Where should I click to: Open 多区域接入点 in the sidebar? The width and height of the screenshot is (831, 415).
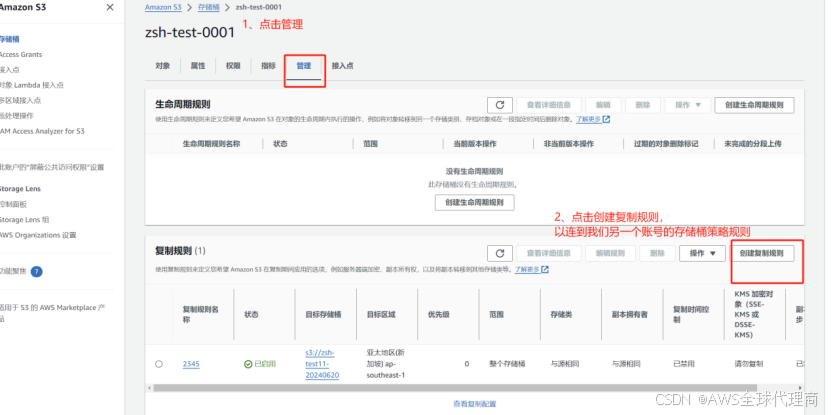point(20,101)
